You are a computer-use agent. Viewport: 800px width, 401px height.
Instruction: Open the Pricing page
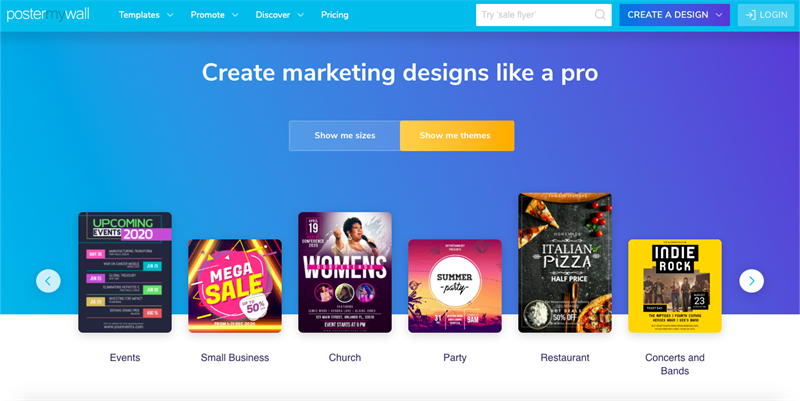pos(335,15)
